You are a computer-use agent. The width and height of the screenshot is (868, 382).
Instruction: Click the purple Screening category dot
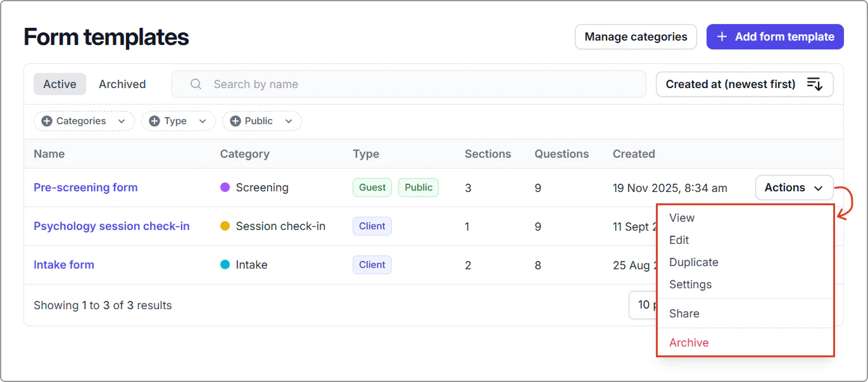(x=225, y=188)
